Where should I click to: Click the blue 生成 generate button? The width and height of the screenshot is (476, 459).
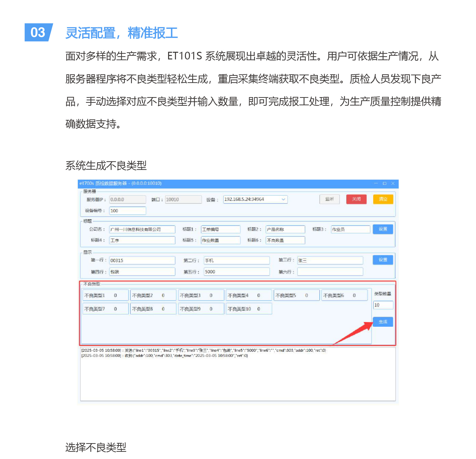383,322
